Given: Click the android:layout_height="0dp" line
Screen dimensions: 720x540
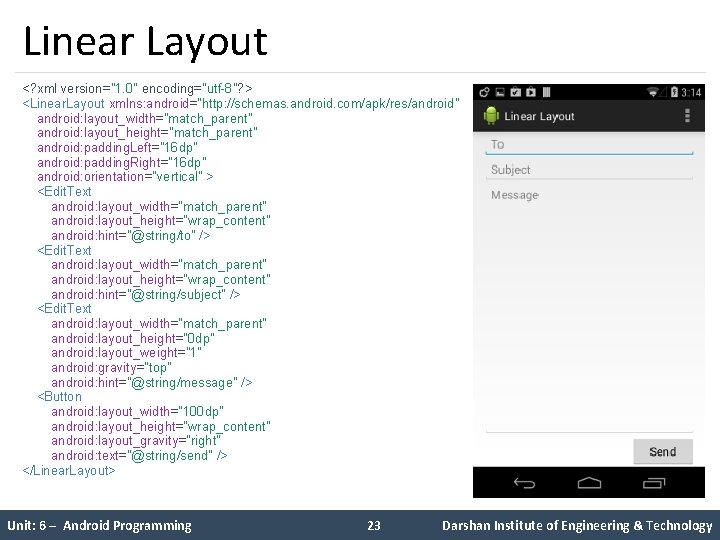Looking at the screenshot, I should click(x=133, y=338).
